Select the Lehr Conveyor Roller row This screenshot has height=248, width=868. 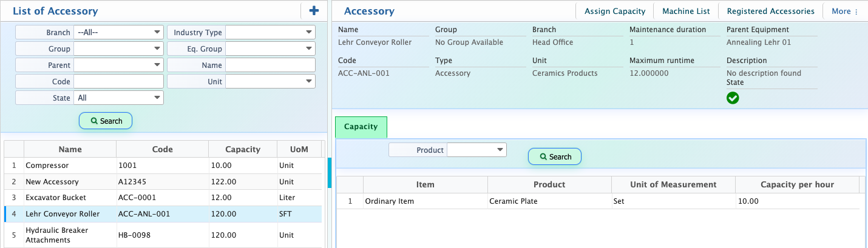coord(163,213)
